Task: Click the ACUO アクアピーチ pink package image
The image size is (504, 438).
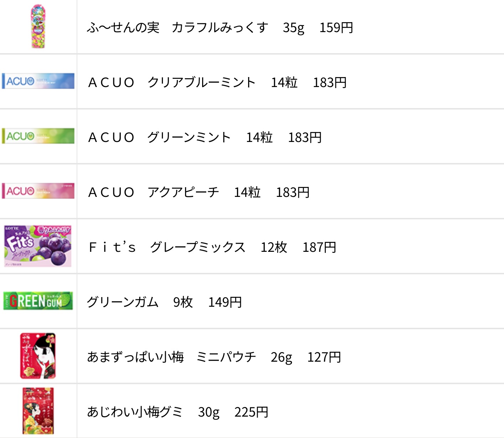Action: (38, 191)
